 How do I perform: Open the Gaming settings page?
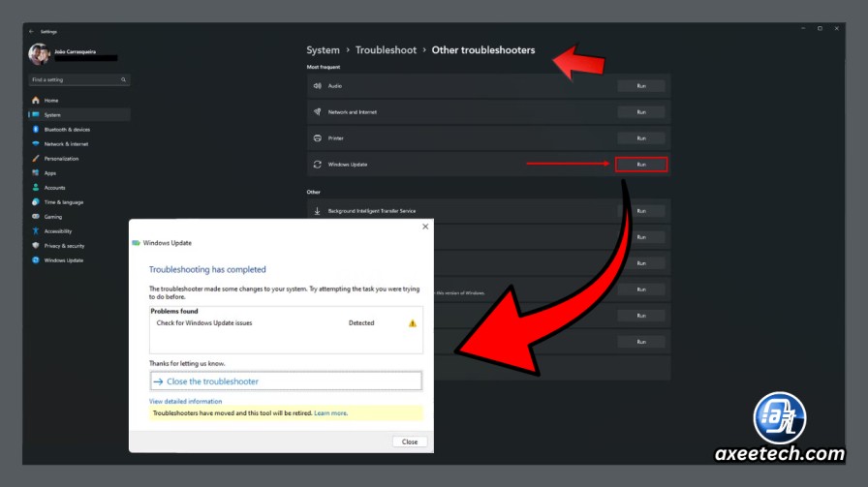click(53, 217)
